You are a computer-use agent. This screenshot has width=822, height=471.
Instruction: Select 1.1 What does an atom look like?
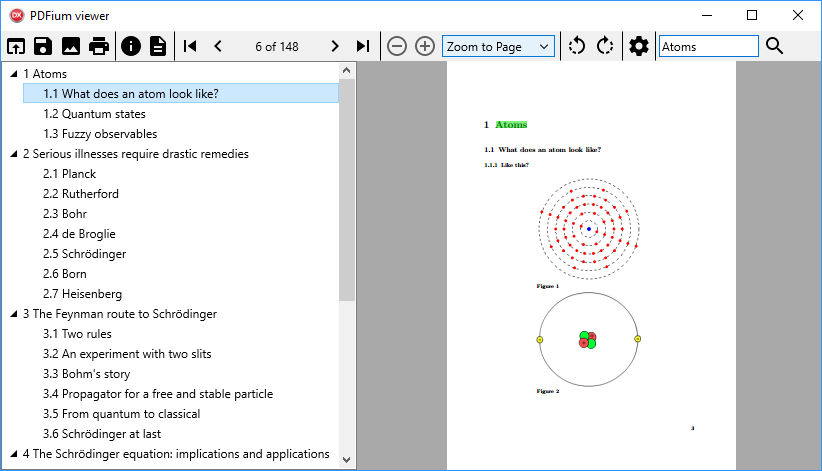pyautogui.click(x=181, y=93)
